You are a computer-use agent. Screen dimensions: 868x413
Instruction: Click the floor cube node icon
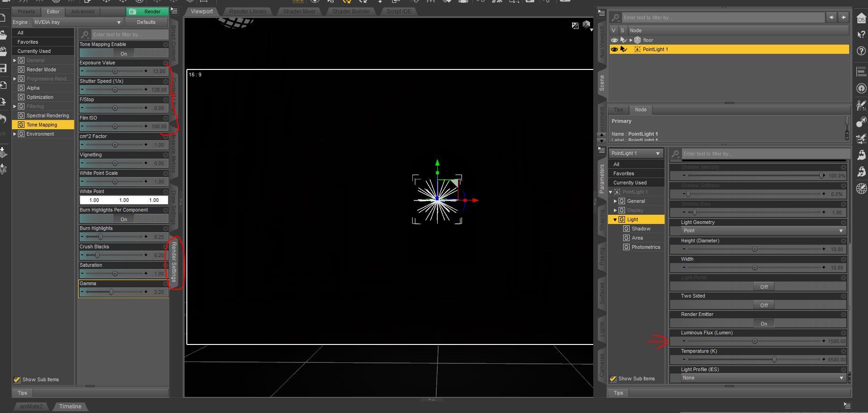pos(637,40)
